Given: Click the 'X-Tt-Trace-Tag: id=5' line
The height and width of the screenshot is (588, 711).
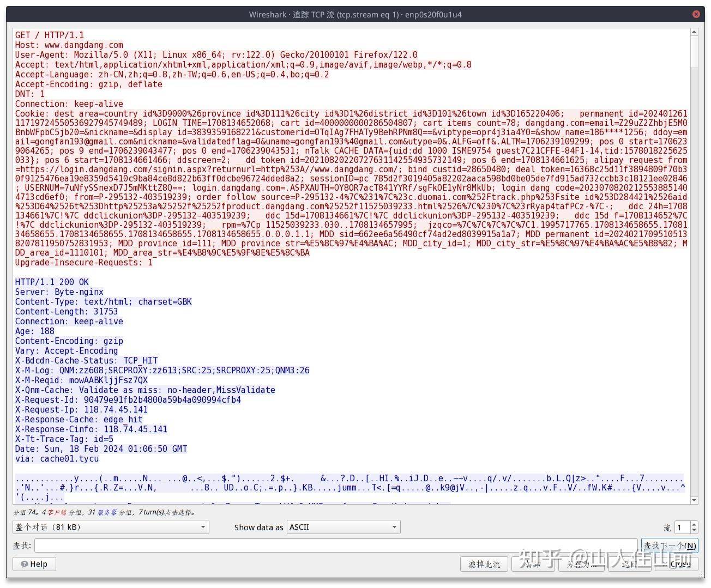Looking at the screenshot, I should (x=64, y=439).
